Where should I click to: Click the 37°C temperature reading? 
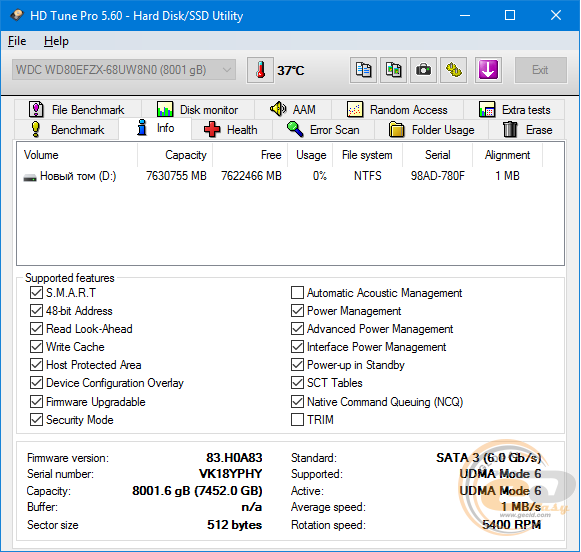[x=291, y=70]
